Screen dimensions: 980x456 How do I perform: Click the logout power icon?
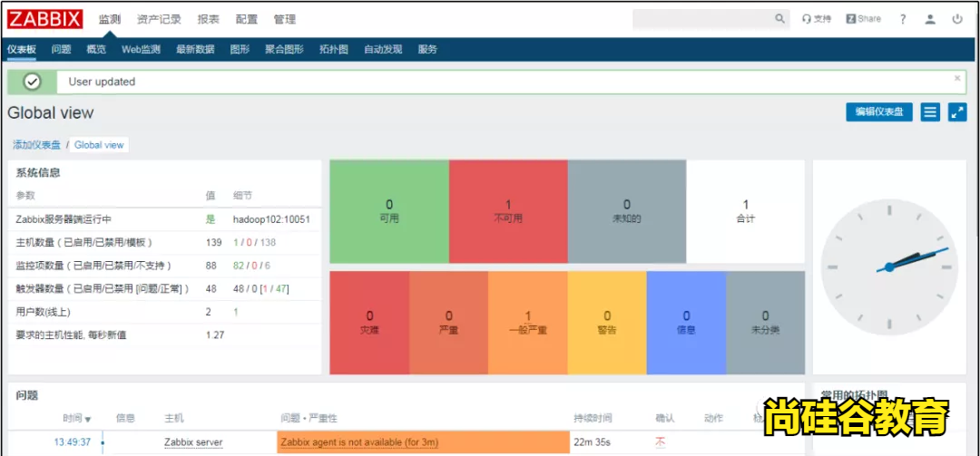[957, 19]
